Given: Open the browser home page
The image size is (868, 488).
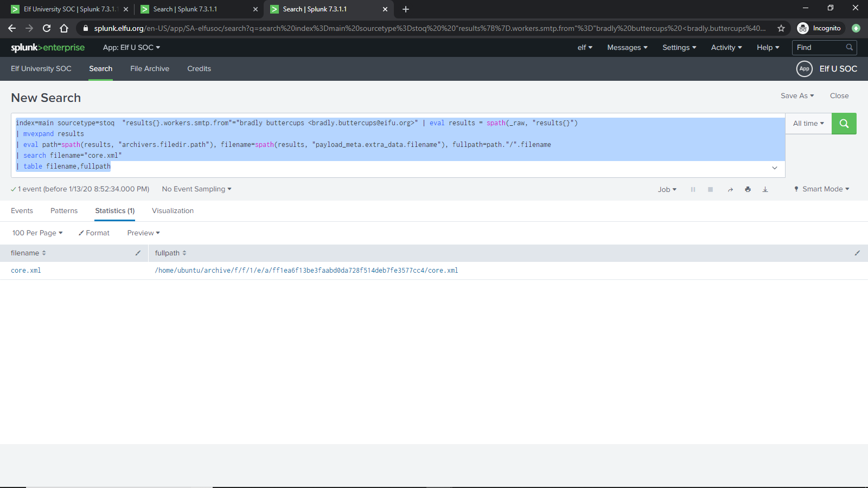Looking at the screenshot, I should coord(64,28).
